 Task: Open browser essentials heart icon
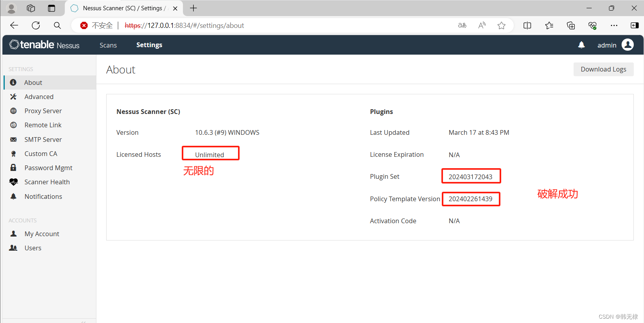(592, 26)
